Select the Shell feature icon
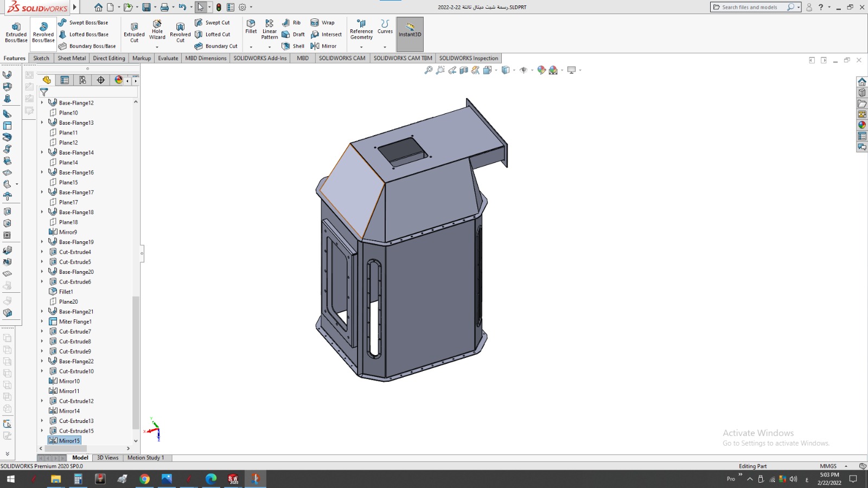Viewport: 868px width, 488px height. pos(293,46)
